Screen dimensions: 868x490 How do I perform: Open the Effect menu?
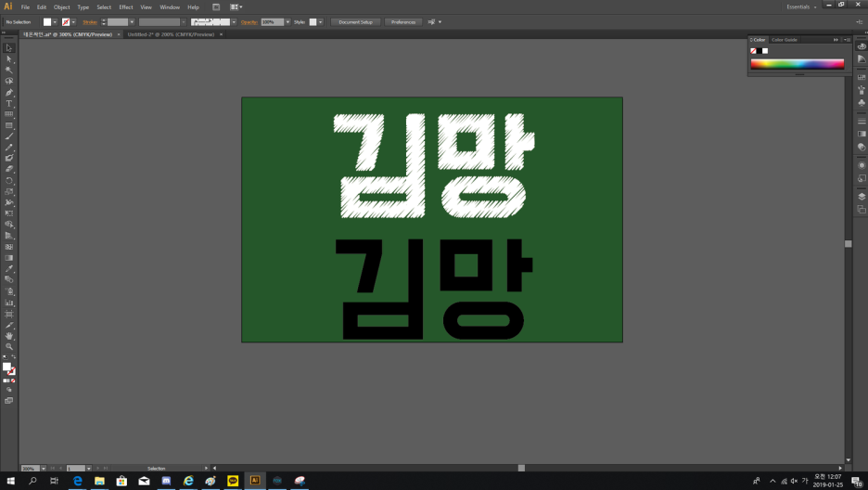[x=125, y=6]
